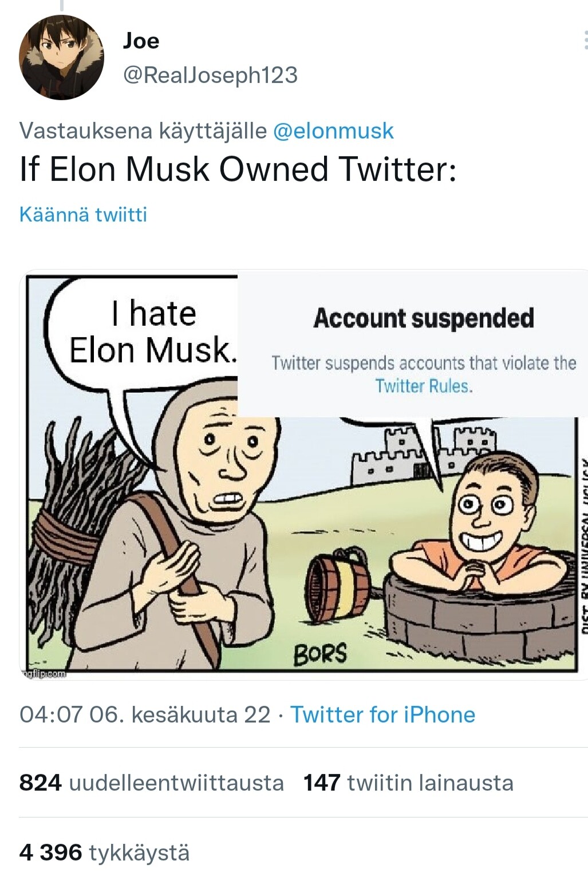This screenshot has height=876, width=588.
Task: Open the 04:07 06. kesäkuuta 22 timestamp
Action: coord(144,715)
